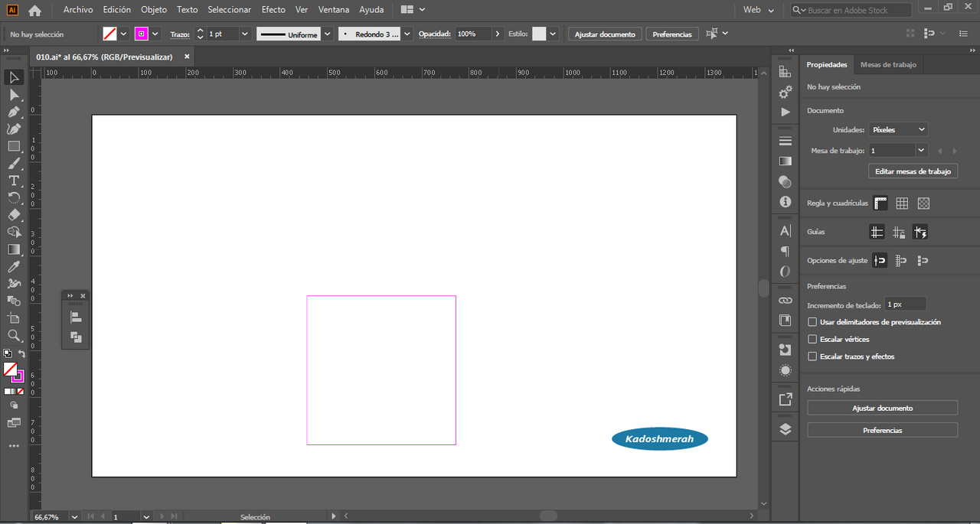
Task: Select the Zoom magnifier tool
Action: tap(14, 336)
